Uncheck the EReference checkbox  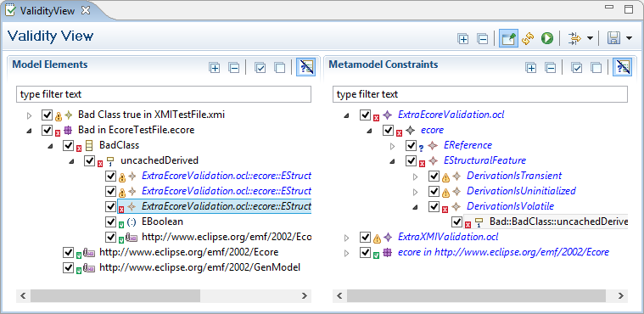click(412, 145)
